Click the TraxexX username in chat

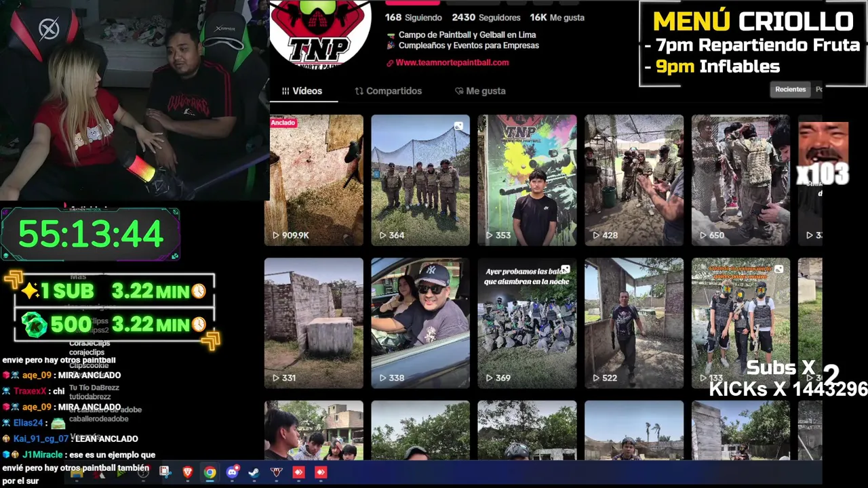pyautogui.click(x=30, y=391)
